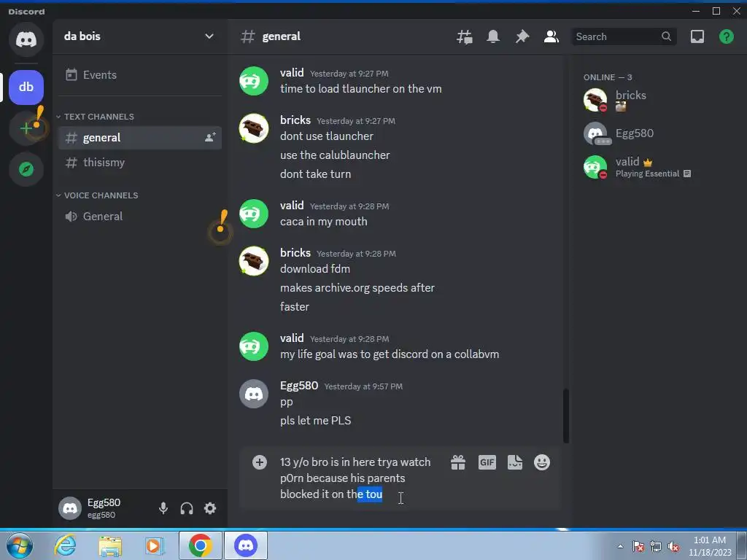This screenshot has width=747, height=560.
Task: Select the general text channel
Action: click(139, 138)
